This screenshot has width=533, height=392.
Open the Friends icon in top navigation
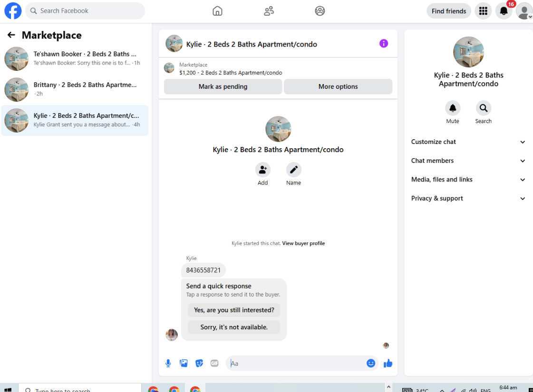pos(269,11)
